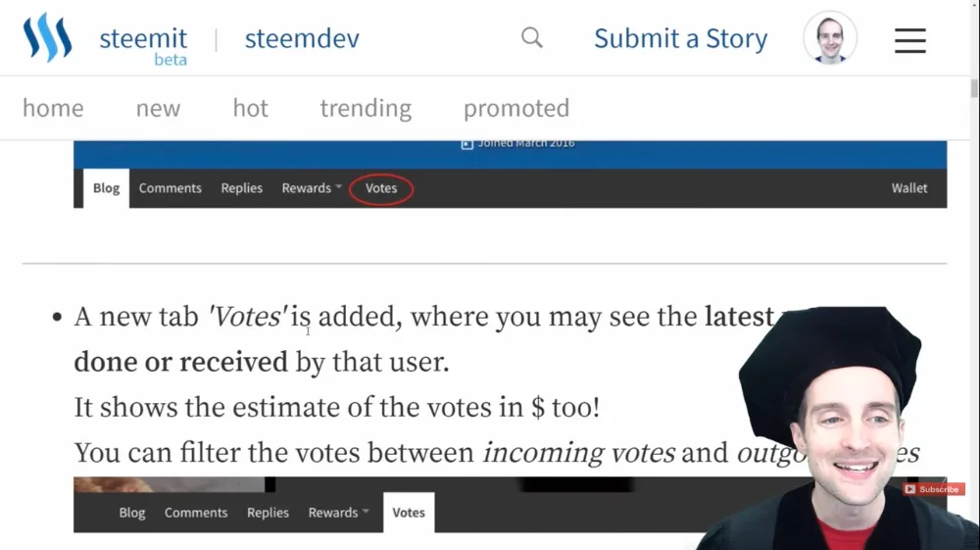Click the steemit beta brand text
The width and height of the screenshot is (980, 550).
143,44
